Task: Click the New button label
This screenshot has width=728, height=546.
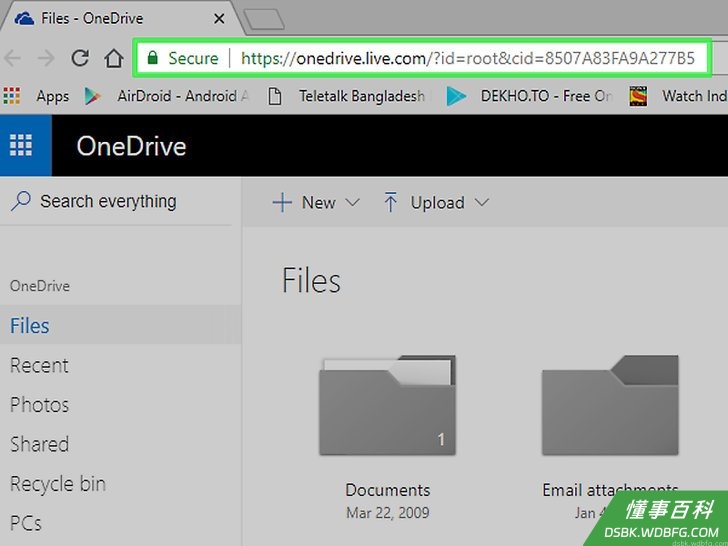Action: 318,202
